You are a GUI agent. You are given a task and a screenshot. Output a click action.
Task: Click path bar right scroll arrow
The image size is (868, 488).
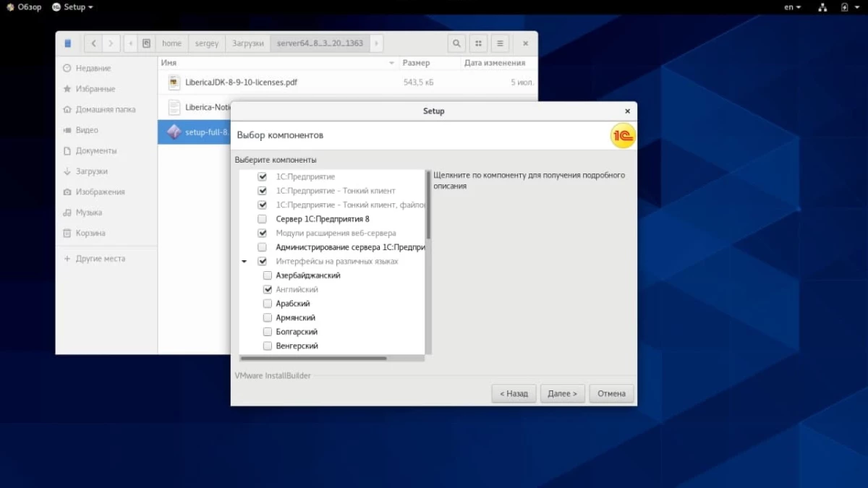click(x=376, y=43)
